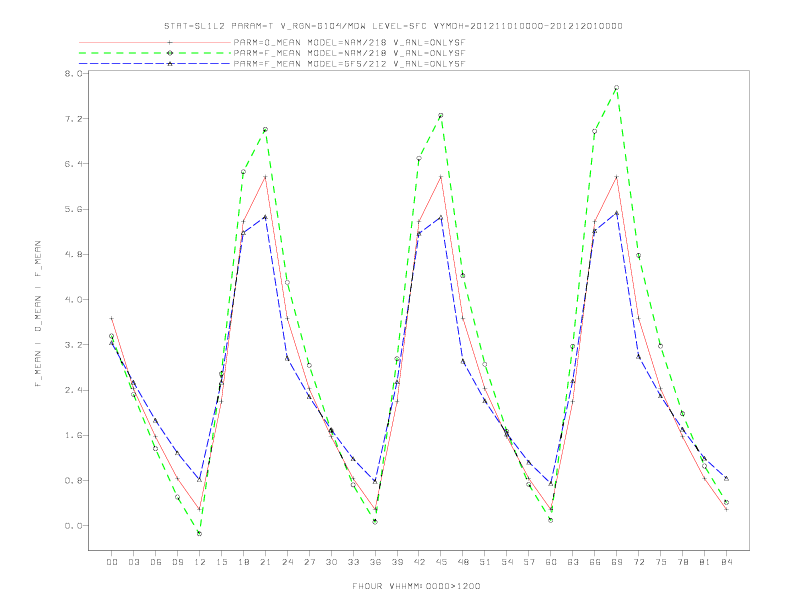This screenshot has width=792, height=612.
Task: Click the green dashed legend line sample
Action: click(x=155, y=53)
